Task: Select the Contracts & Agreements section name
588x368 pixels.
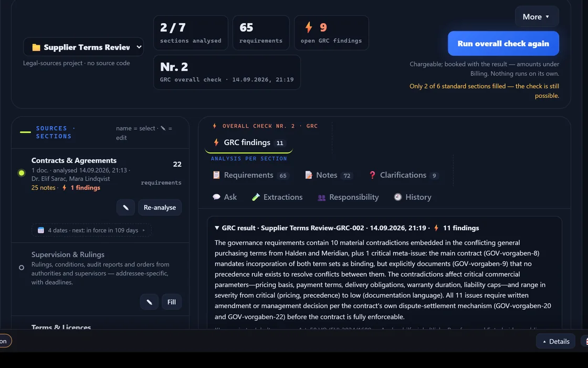Action: point(74,160)
